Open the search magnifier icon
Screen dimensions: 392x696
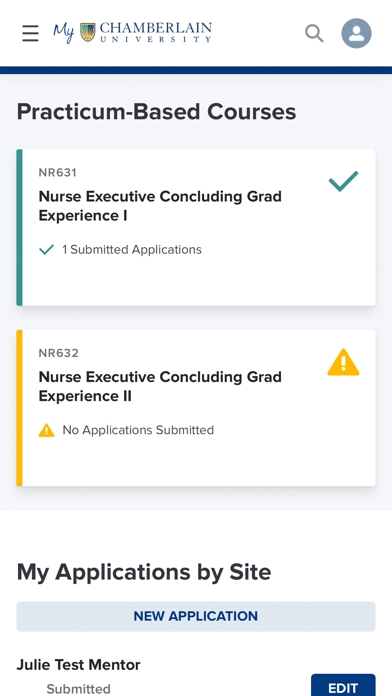pos(314,33)
